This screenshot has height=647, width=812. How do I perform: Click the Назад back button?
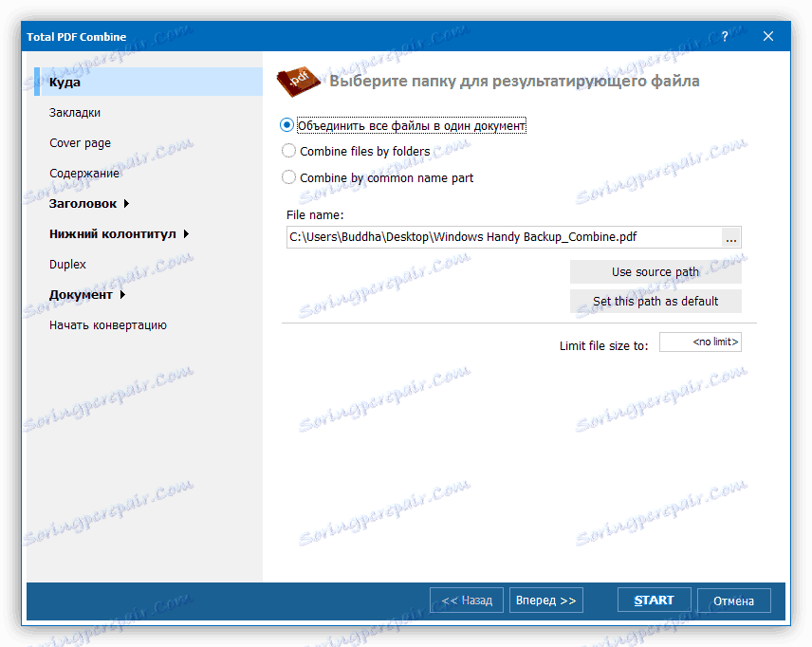tap(467, 601)
